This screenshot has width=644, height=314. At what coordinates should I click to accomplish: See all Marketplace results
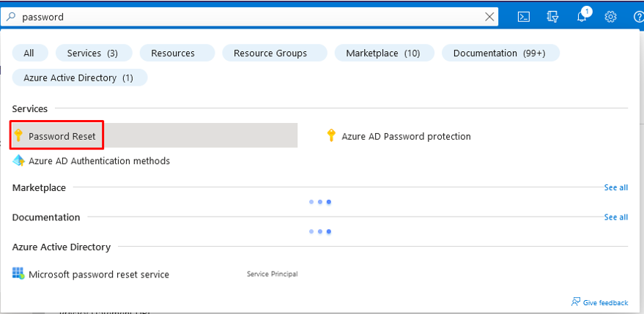click(x=615, y=187)
